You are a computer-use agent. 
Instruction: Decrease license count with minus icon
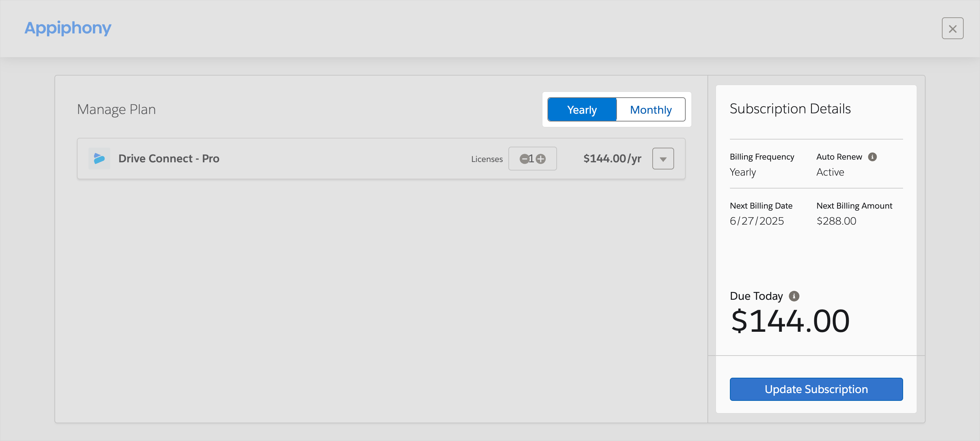tap(524, 159)
